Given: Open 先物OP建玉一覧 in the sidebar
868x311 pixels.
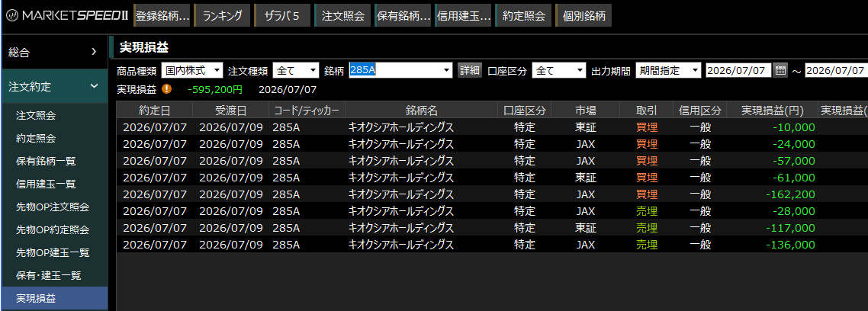Looking at the screenshot, I should tap(54, 252).
